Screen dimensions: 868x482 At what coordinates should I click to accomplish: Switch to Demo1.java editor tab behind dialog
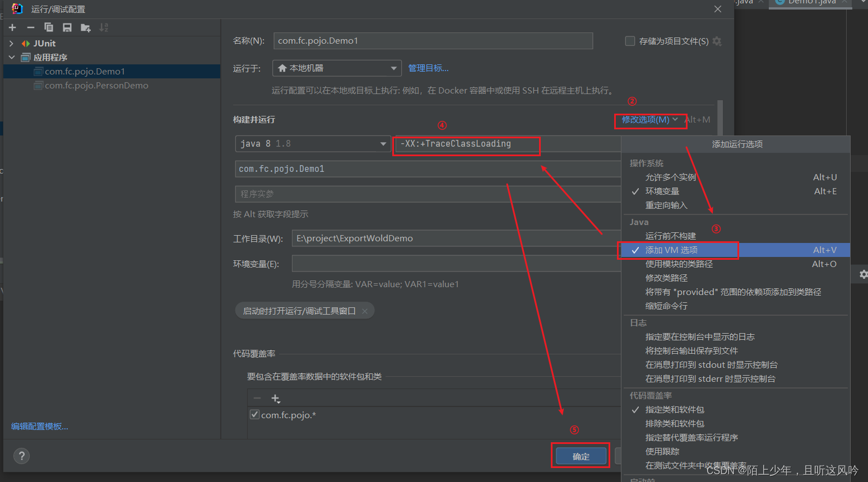pyautogui.click(x=811, y=3)
